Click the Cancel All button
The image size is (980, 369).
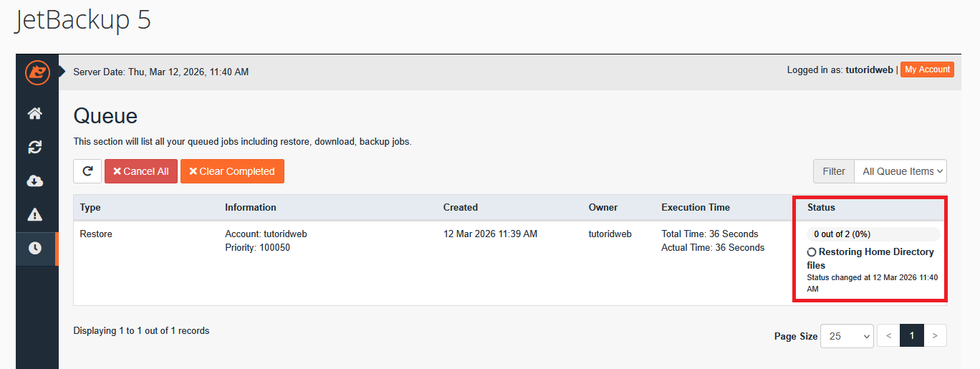(x=141, y=171)
